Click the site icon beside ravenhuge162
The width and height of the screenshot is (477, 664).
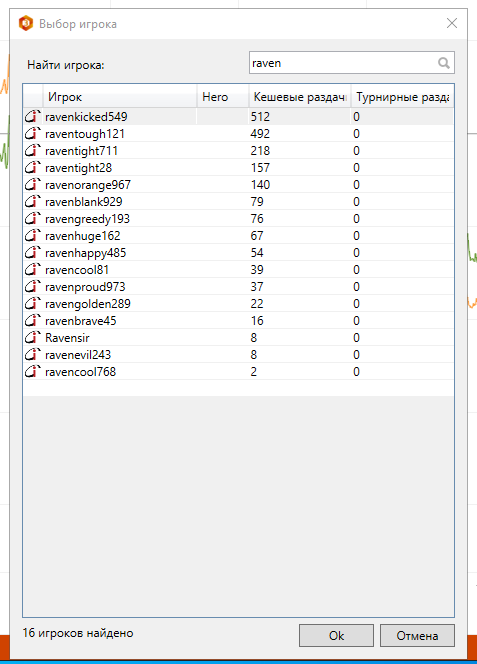tap(33, 235)
